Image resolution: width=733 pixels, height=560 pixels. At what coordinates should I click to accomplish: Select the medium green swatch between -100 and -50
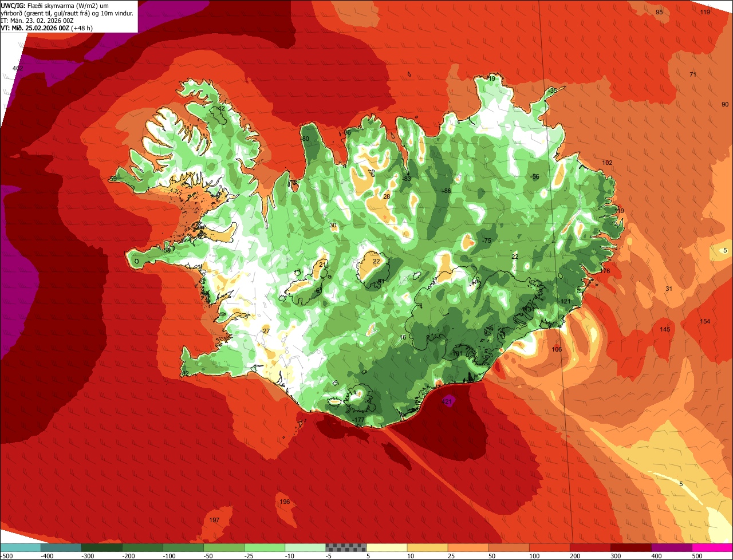coord(183,547)
